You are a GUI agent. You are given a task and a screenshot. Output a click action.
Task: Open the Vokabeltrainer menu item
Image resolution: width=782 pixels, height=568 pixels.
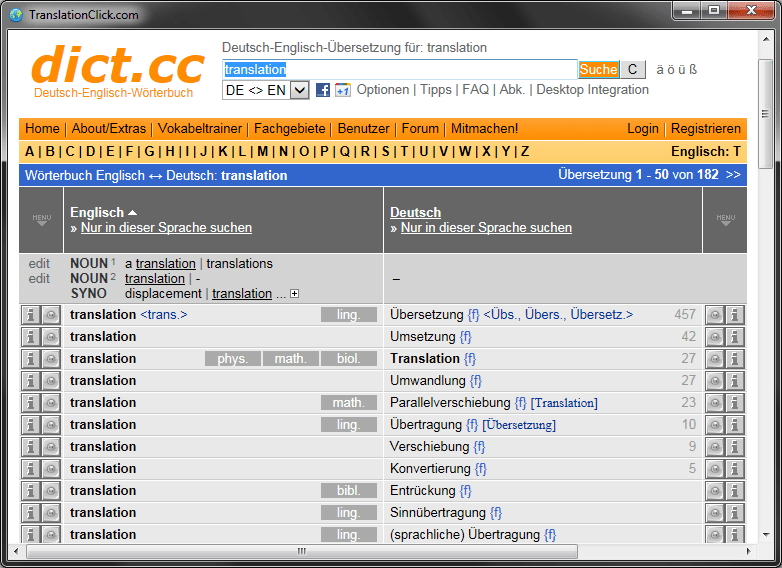click(200, 129)
